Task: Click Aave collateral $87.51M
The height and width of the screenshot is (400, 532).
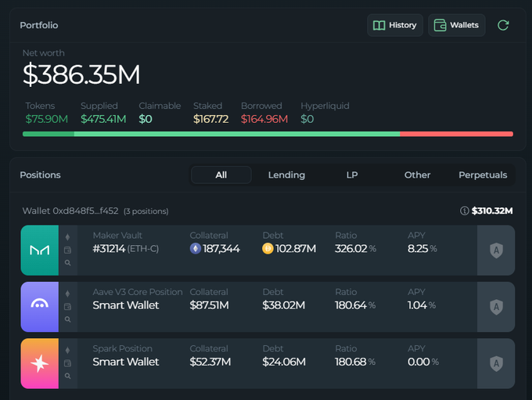Action: (x=209, y=305)
